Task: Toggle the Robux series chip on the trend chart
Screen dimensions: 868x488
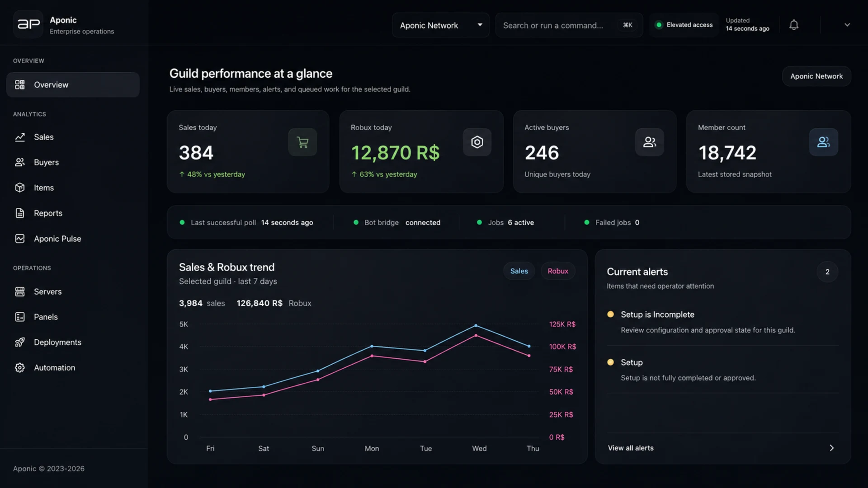Action: click(x=558, y=271)
